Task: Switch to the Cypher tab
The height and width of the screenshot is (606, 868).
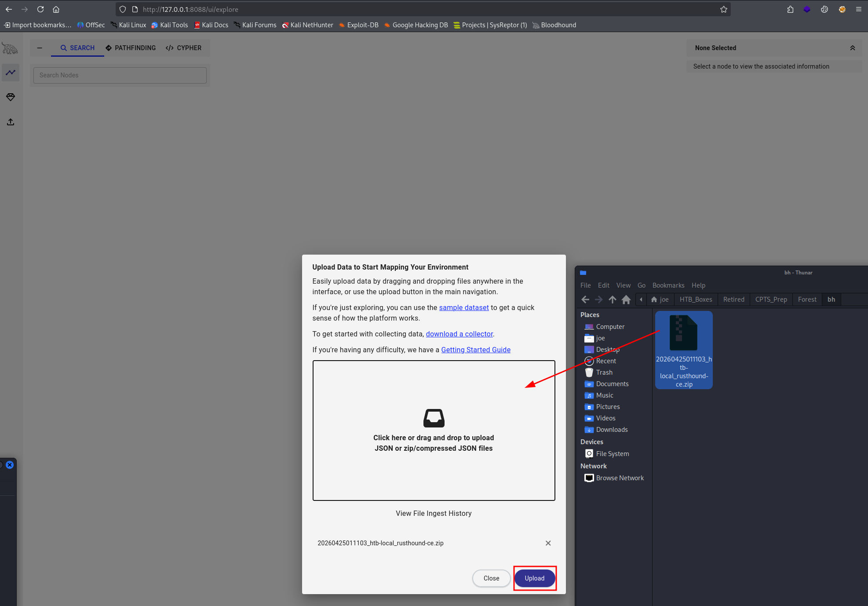Action: (x=183, y=48)
